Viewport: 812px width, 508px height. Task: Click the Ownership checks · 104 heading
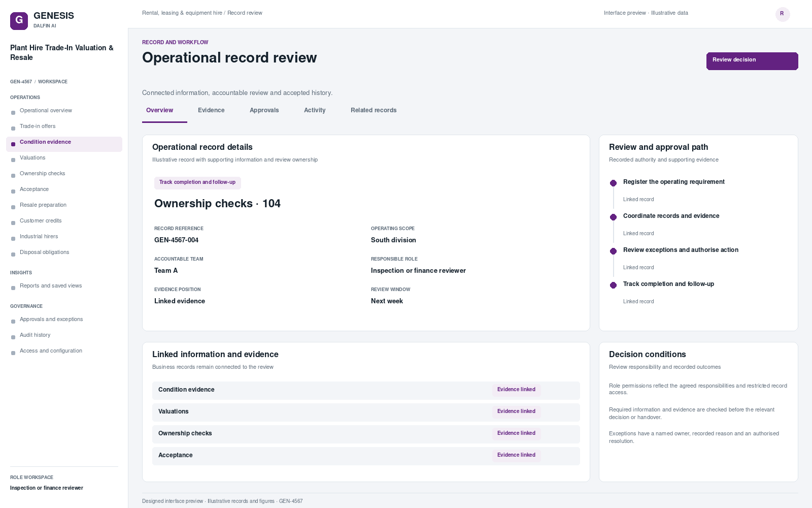click(217, 204)
